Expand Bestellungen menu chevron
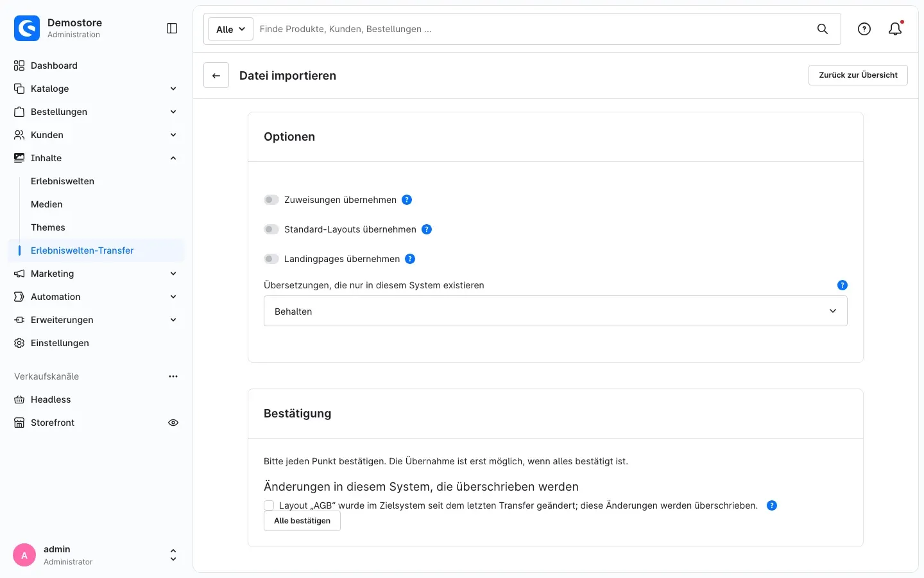 click(x=173, y=112)
